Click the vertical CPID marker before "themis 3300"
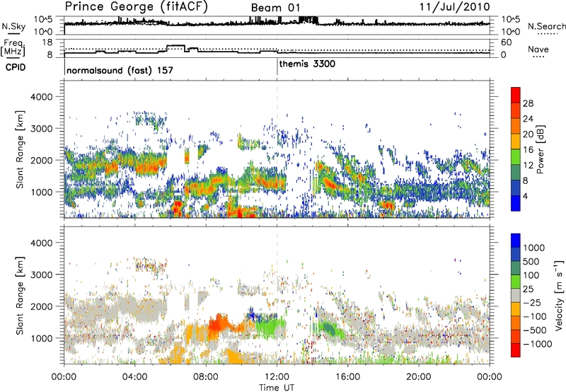The image size is (566, 392). 277,67
